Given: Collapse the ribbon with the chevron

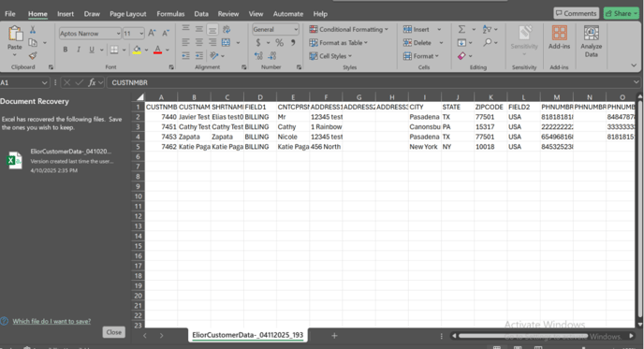Looking at the screenshot, I should [634, 65].
